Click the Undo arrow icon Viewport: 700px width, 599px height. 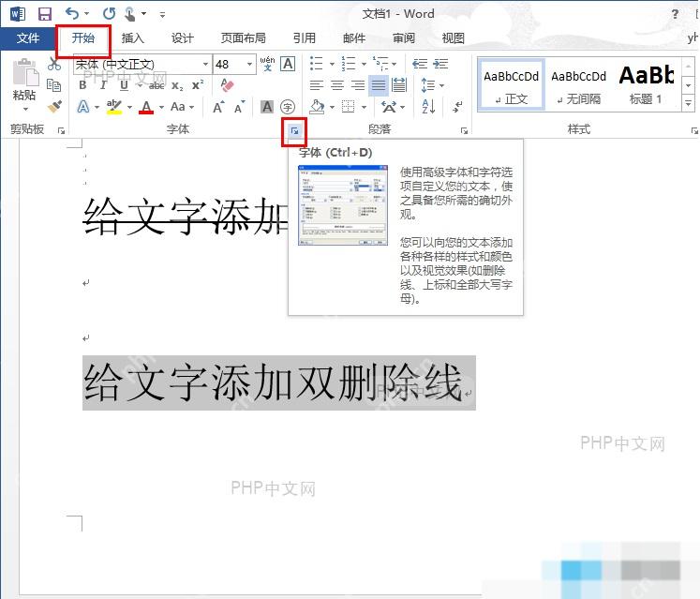[72, 14]
